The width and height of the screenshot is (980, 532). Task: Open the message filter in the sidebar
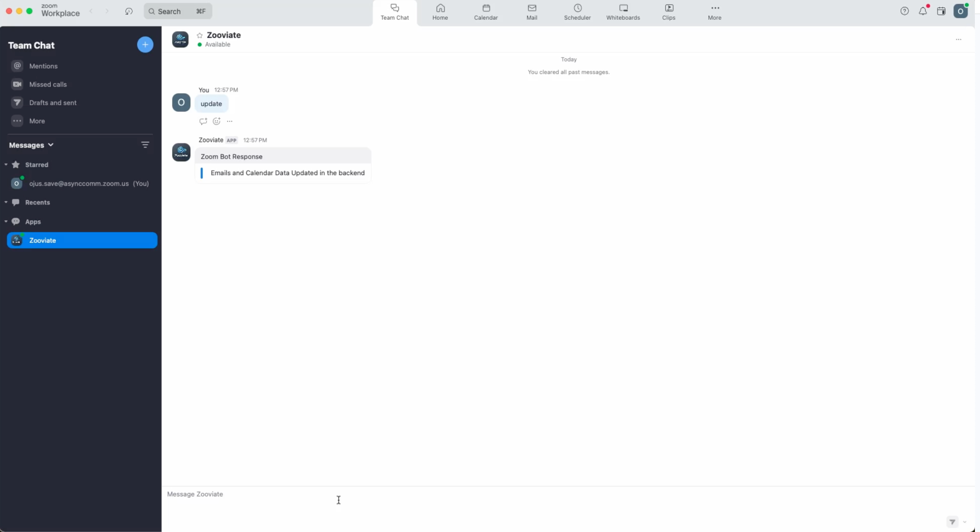click(x=145, y=145)
